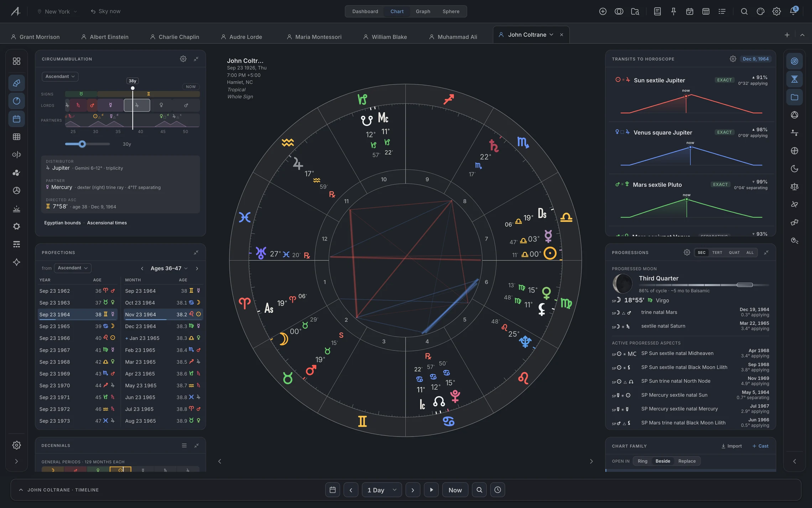This screenshot has width=812, height=508.
Task: Open the bi-wheel overlapping circles icon
Action: click(x=619, y=11)
